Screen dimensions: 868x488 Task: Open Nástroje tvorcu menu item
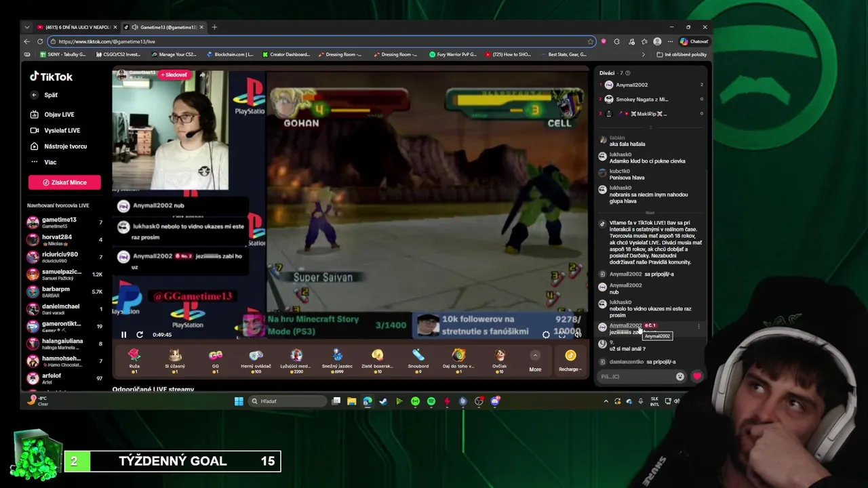pyautogui.click(x=59, y=146)
